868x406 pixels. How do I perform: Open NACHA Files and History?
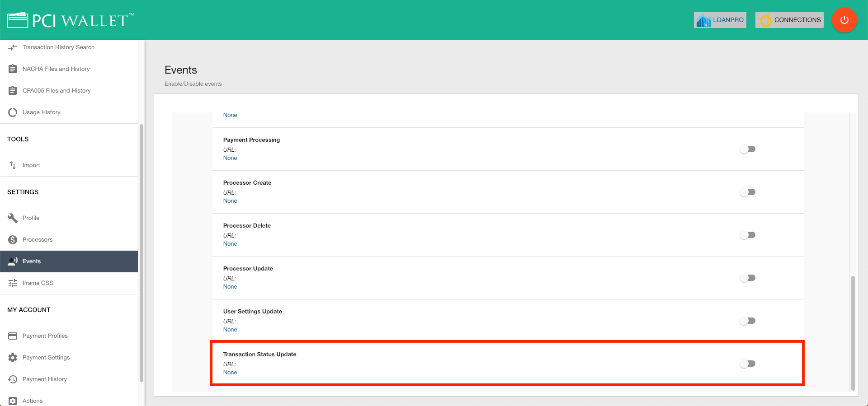(69, 69)
